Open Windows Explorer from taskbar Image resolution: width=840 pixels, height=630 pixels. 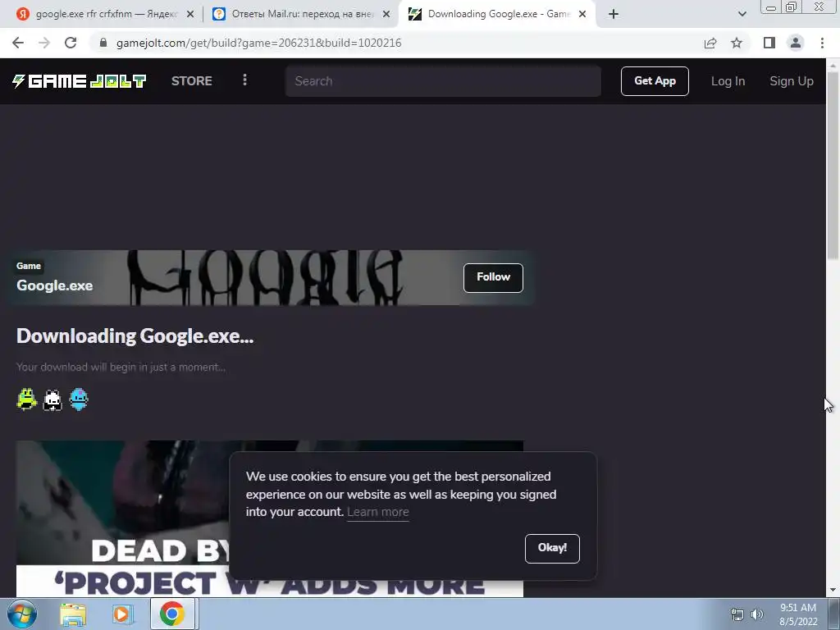tap(73, 614)
